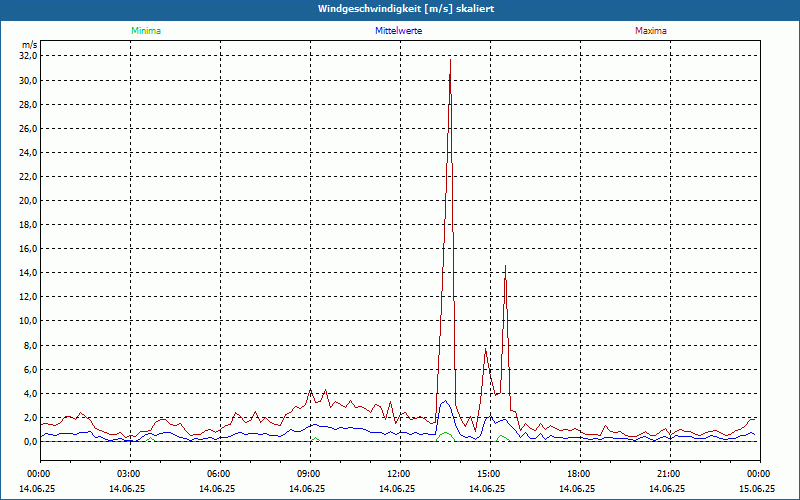Click the 16,0 y-axis value

click(x=28, y=248)
